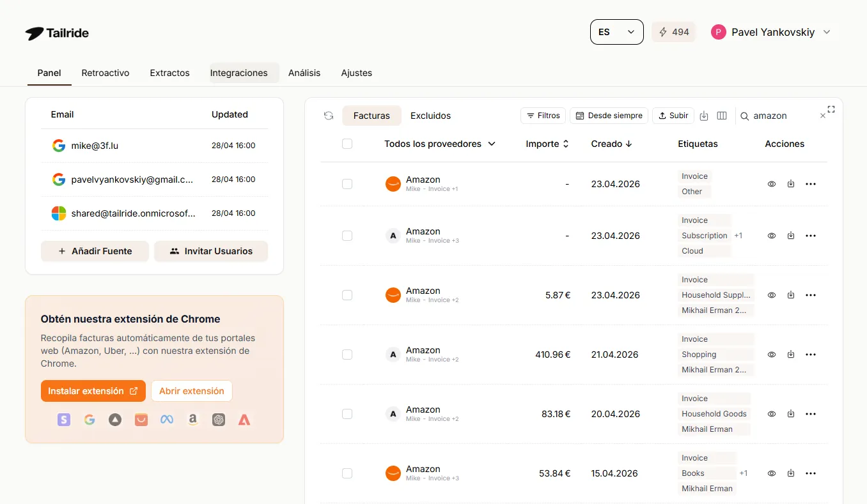Viewport: 867px width, 504px height.
Task: Click the Invitar Usuarios button
Action: [x=211, y=251]
